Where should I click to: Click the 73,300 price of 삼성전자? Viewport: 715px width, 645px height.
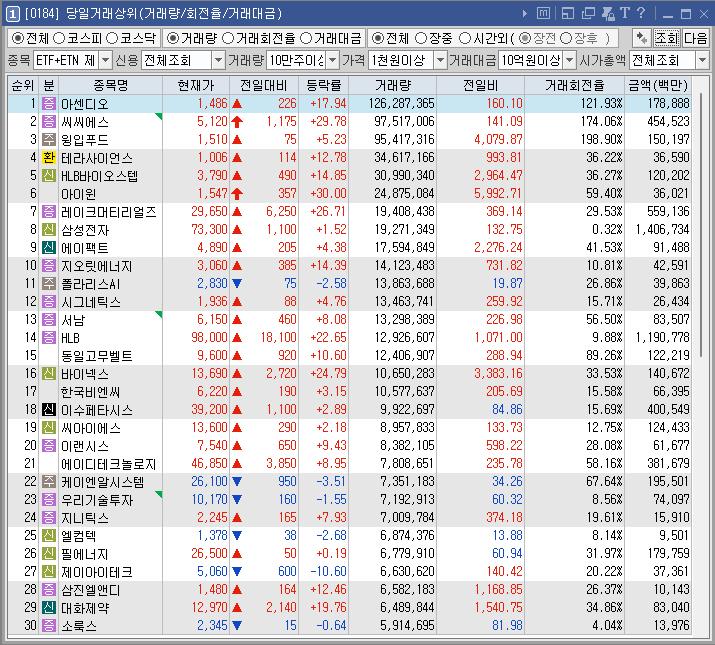[x=209, y=229]
